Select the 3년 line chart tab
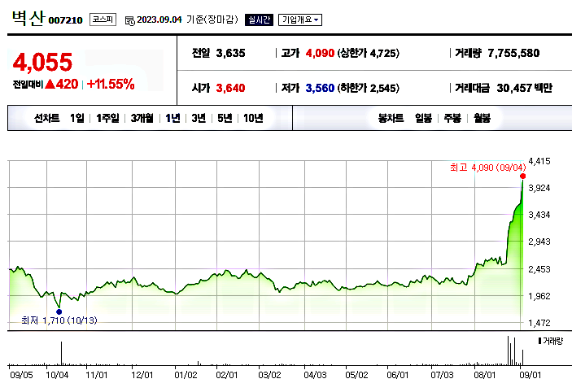Screen dimensions: 572x392 tap(199, 118)
